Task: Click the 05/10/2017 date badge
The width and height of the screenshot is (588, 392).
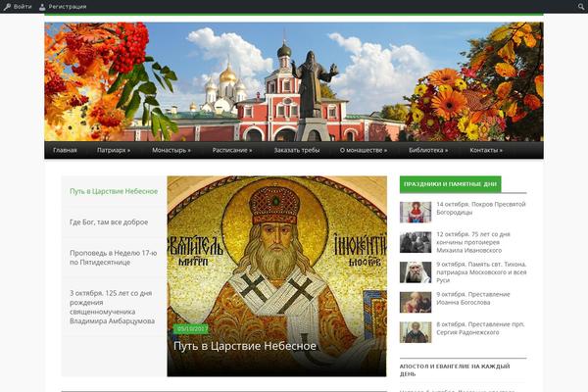Action: tap(192, 328)
